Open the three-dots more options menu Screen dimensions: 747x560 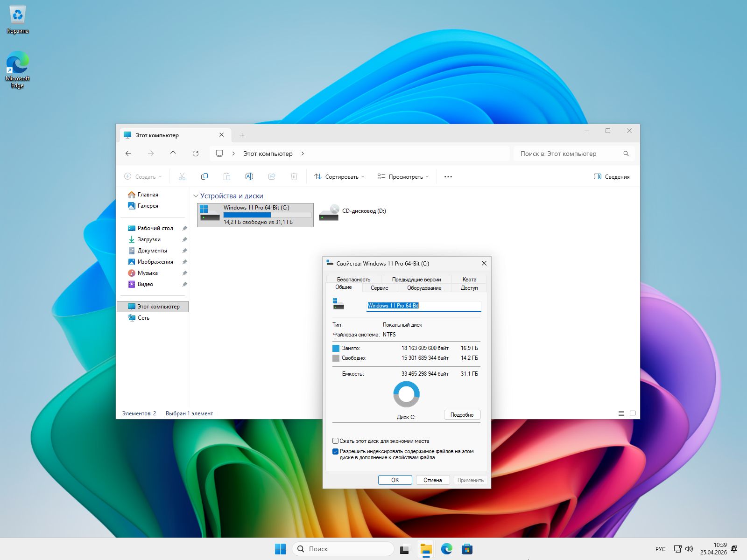tap(448, 177)
